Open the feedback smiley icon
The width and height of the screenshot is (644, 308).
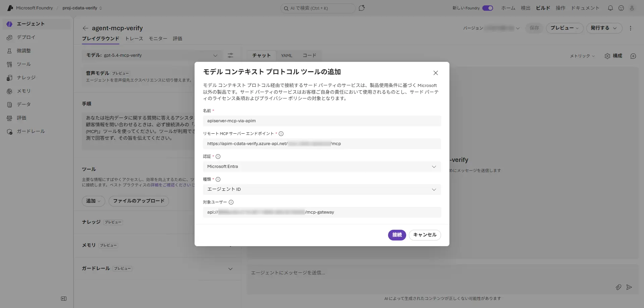[x=621, y=8]
